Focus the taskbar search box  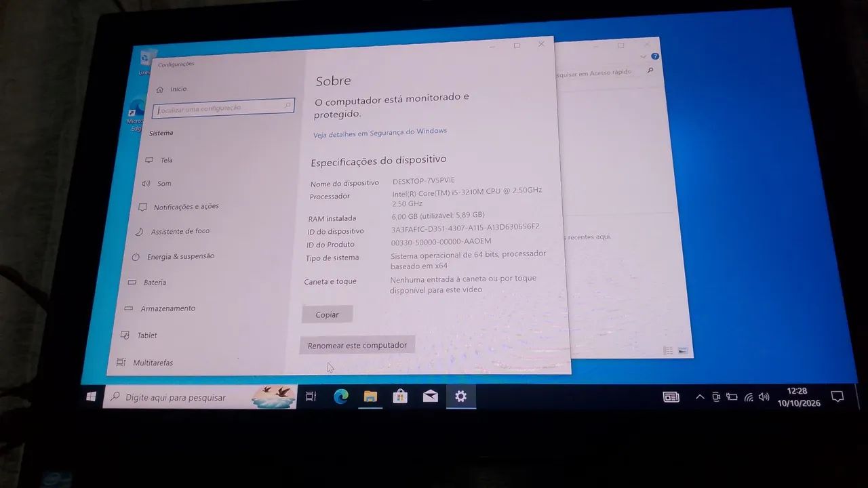[200, 397]
